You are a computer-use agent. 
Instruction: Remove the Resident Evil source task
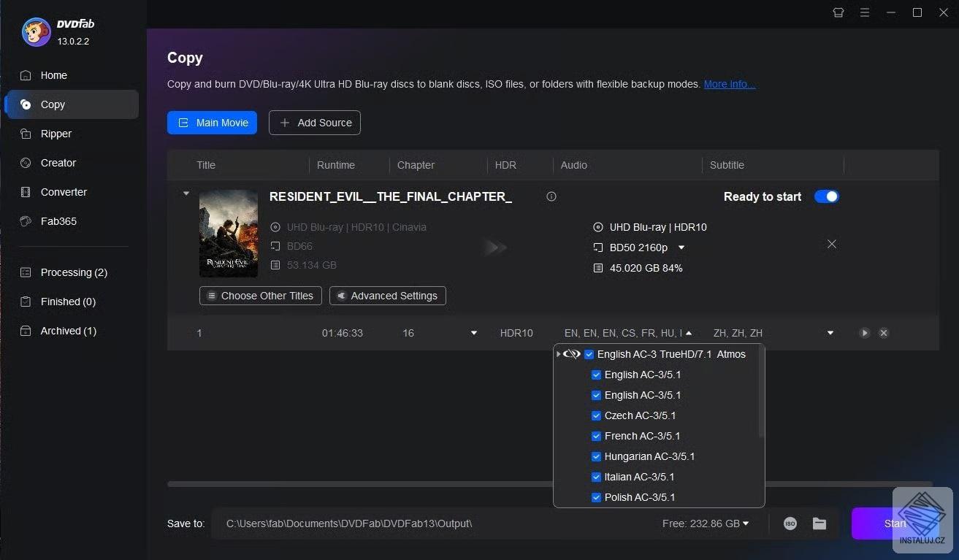coord(831,244)
